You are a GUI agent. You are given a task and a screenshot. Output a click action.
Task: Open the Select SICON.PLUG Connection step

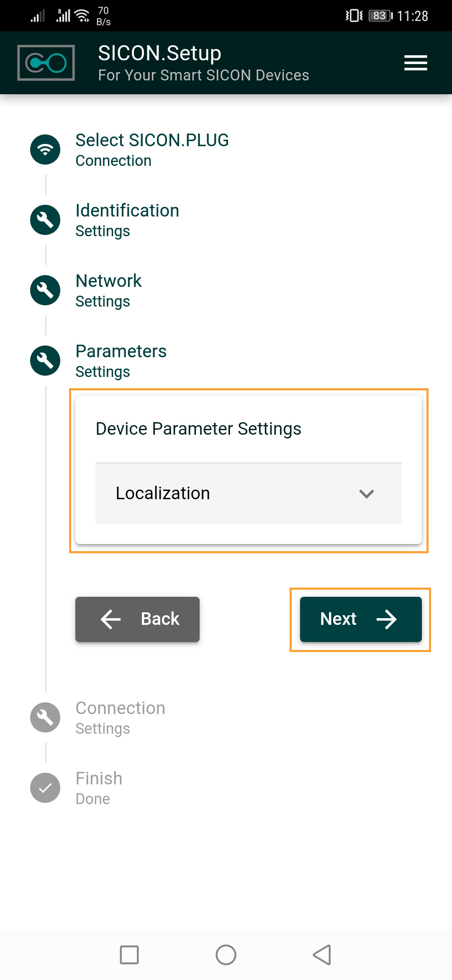[152, 150]
